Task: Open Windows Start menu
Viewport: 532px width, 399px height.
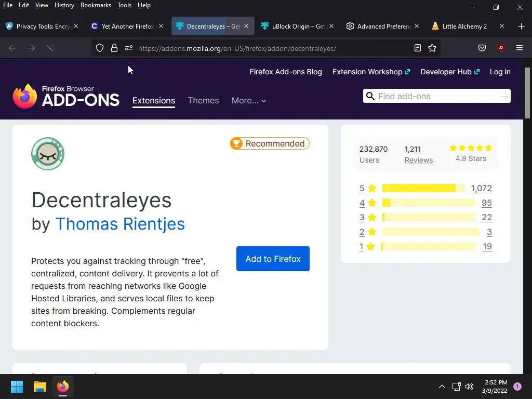Action: [x=17, y=387]
